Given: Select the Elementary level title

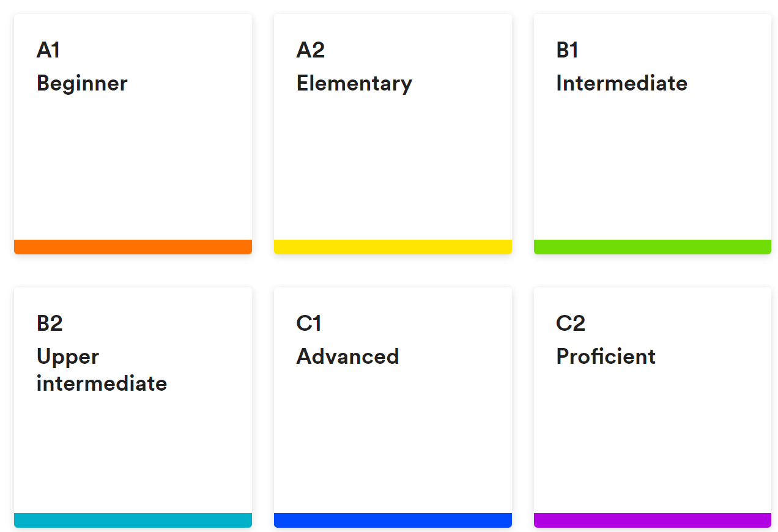Looking at the screenshot, I should pos(354,83).
